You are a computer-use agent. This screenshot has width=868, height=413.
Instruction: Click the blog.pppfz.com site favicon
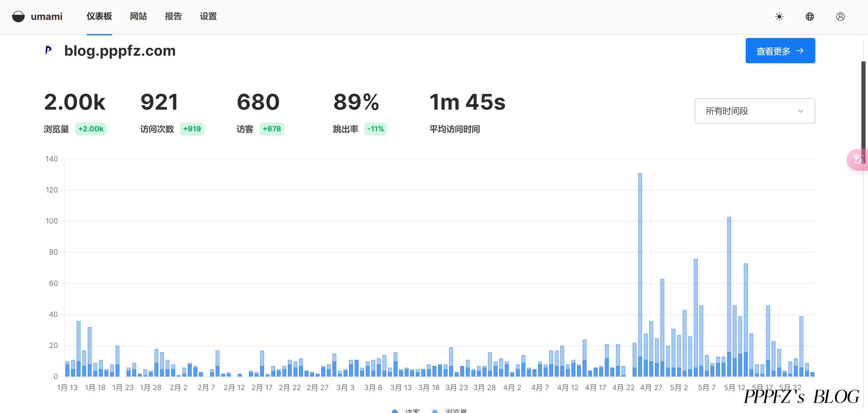click(49, 51)
